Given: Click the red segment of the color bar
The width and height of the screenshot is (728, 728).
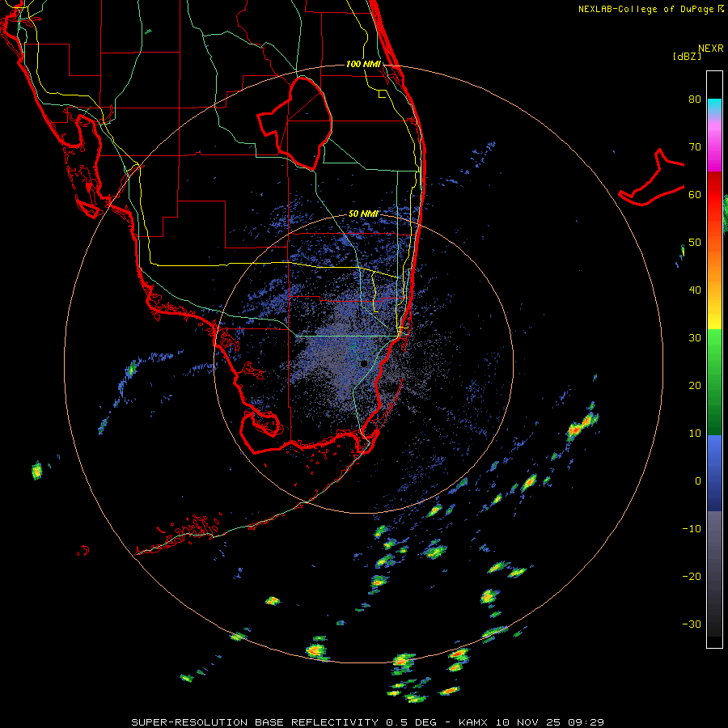Looking at the screenshot, I should [x=714, y=195].
